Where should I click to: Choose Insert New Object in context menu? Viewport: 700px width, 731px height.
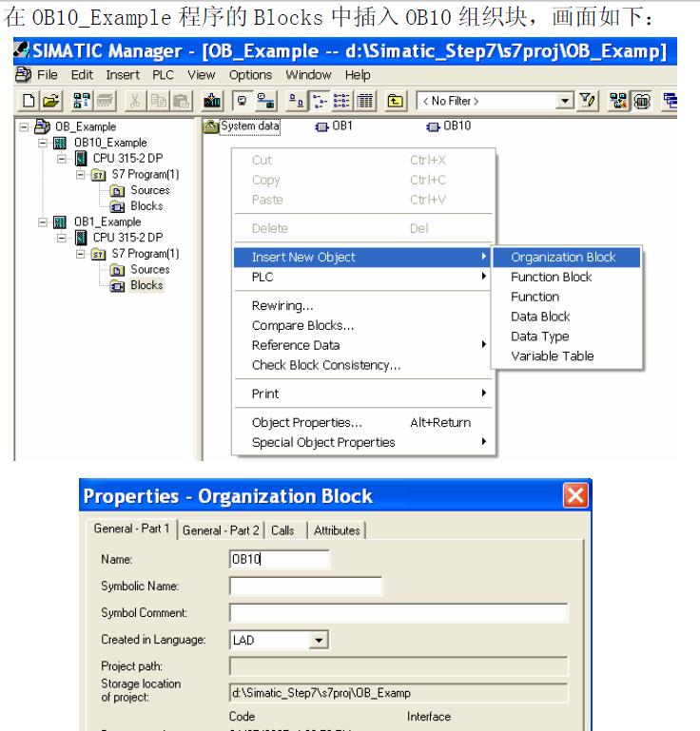tap(362, 257)
